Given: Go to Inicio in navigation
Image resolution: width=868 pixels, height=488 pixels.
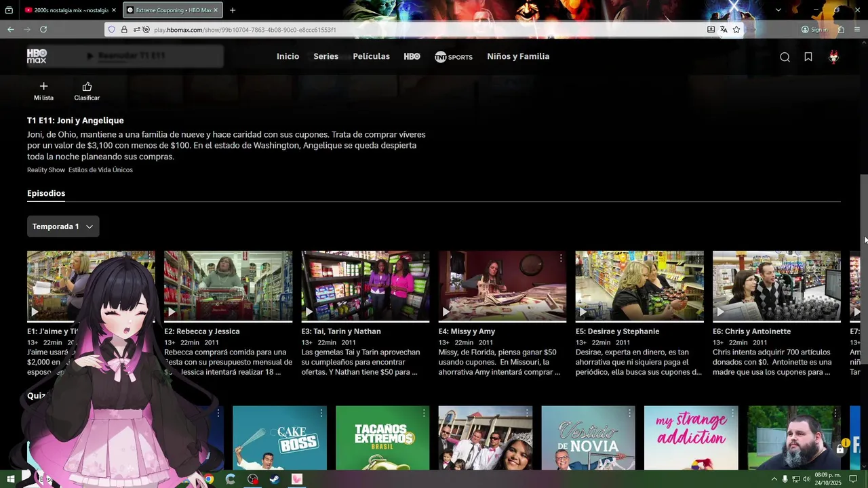Looking at the screenshot, I should (x=288, y=56).
